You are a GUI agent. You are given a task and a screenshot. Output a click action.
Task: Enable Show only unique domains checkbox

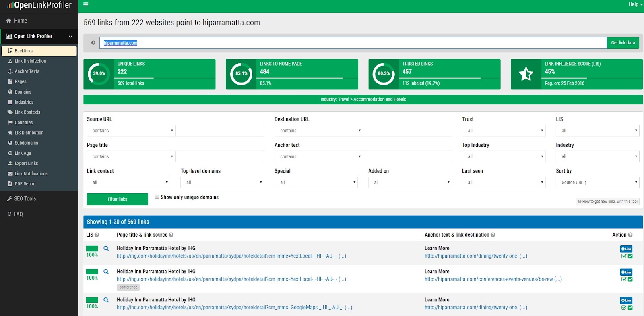(x=157, y=197)
